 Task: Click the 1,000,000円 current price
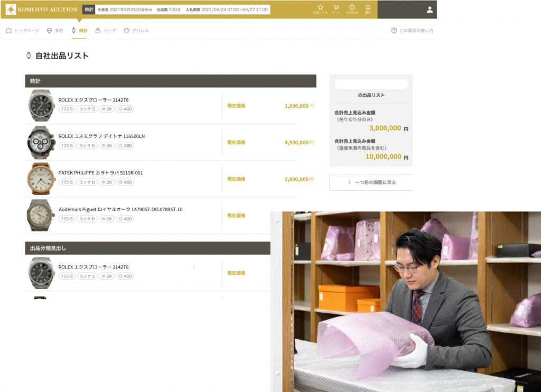[299, 106]
